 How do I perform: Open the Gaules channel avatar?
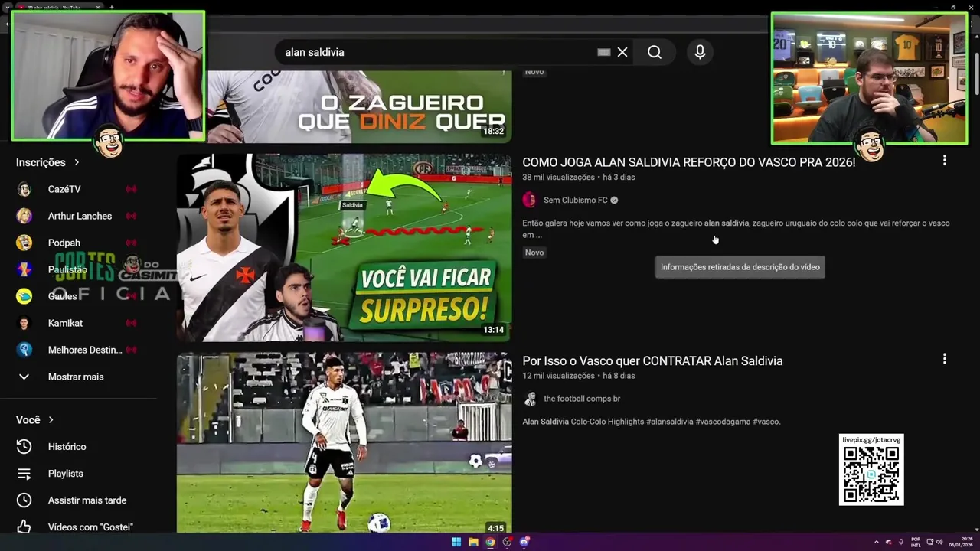point(24,296)
